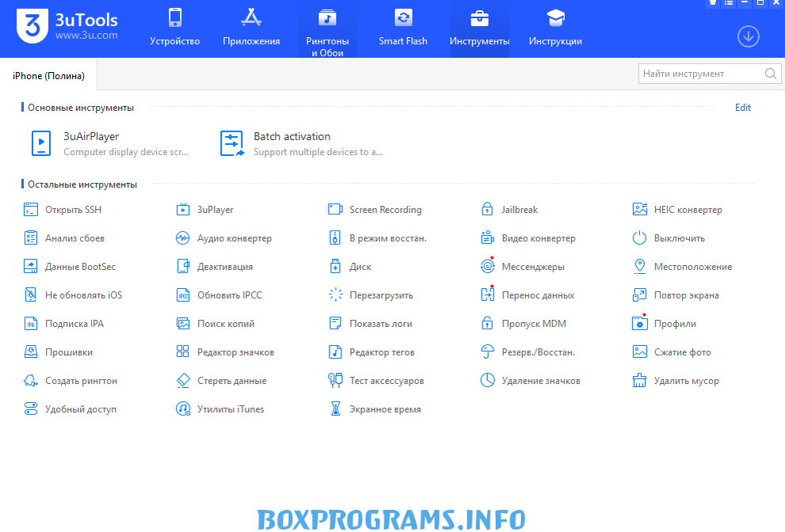Open the Профили icon
Screen dimensions: 785x532
pos(640,324)
